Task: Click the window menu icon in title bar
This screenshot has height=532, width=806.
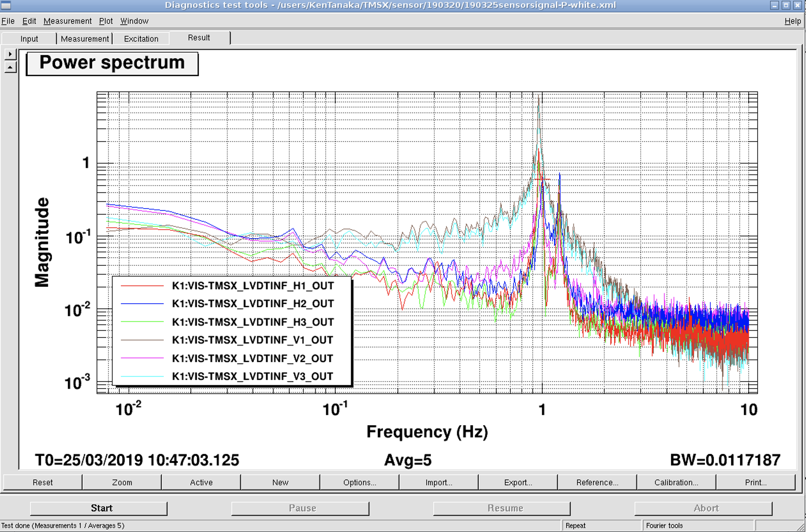Action: tap(6, 5)
